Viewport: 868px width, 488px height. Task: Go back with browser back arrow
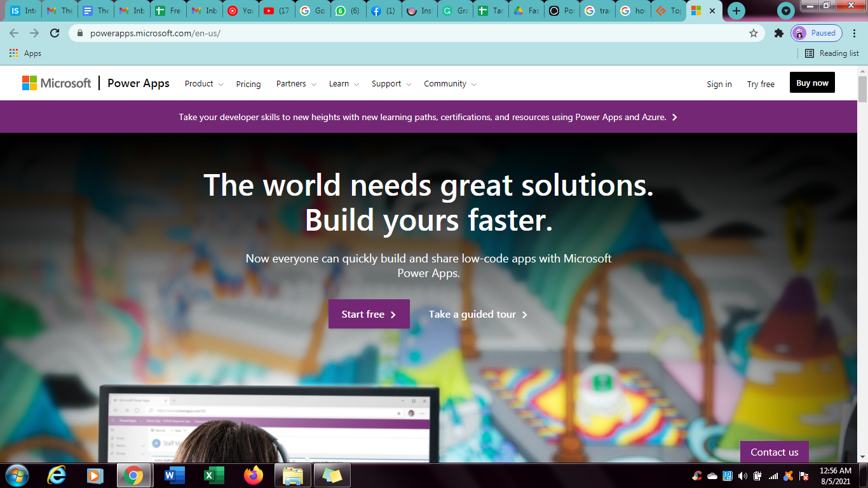(x=14, y=33)
